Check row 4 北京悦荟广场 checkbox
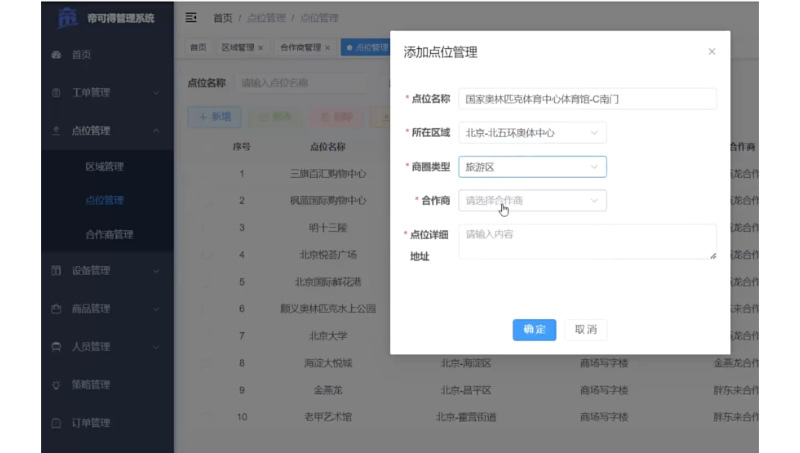 click(x=206, y=255)
